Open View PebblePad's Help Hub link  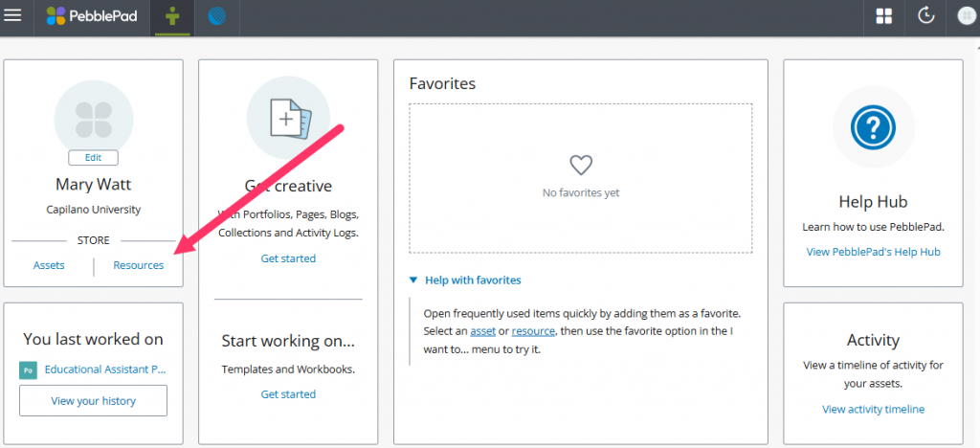[873, 252]
